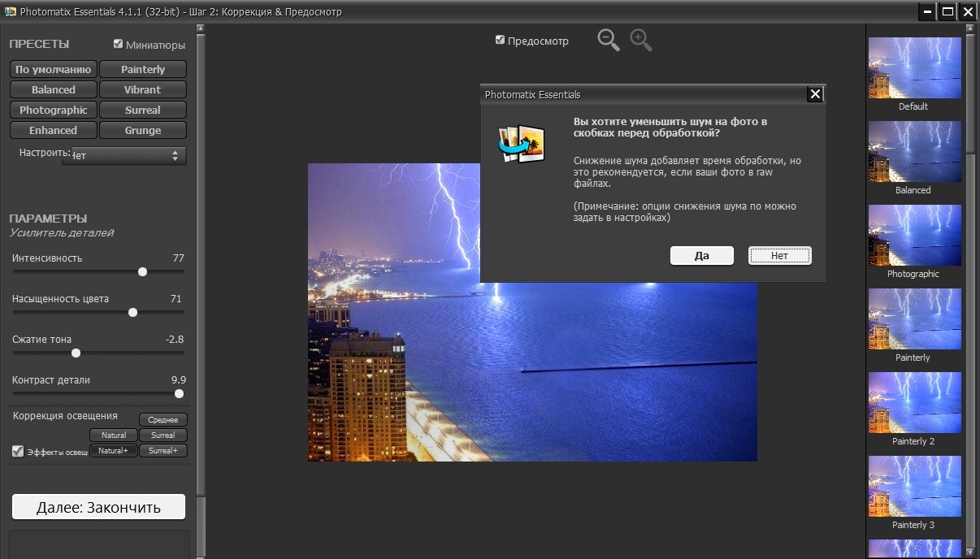
Task: Select the Painterly preset button
Action: [x=143, y=70]
